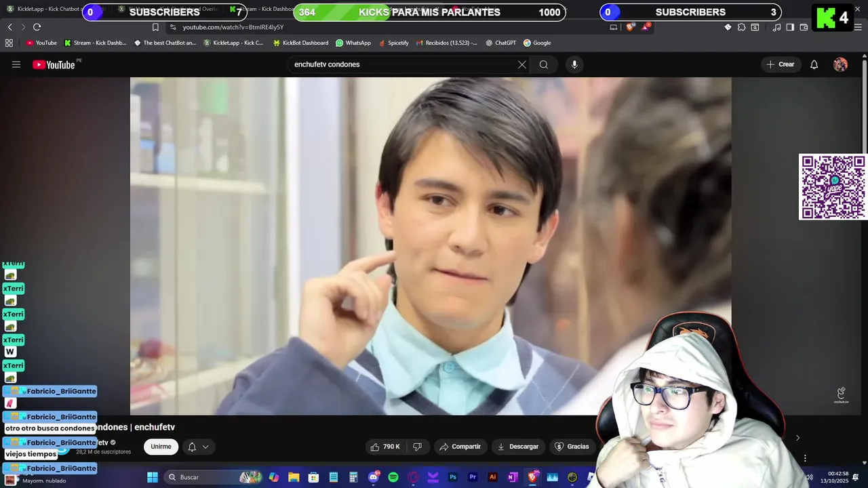The width and height of the screenshot is (868, 488).
Task: Open Illustrator from the taskbar
Action: point(493,477)
